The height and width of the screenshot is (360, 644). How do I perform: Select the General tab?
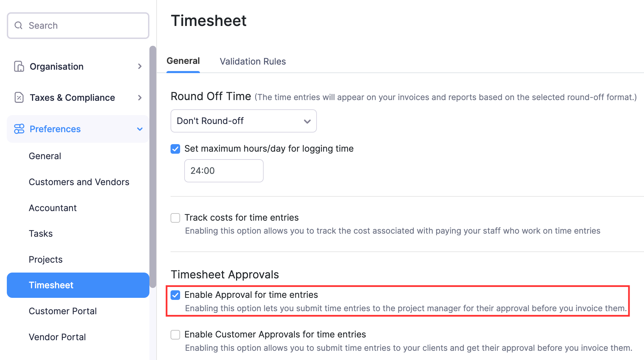coord(183,61)
